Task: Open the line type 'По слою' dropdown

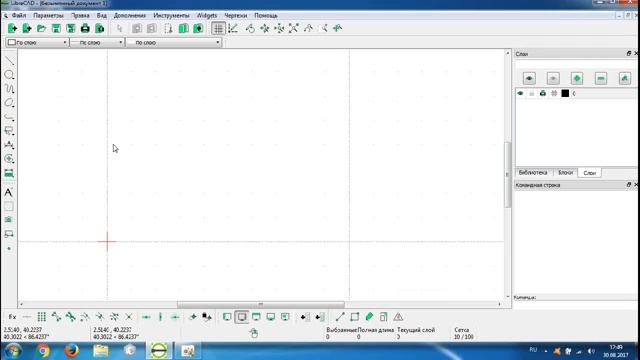Action: tap(174, 42)
